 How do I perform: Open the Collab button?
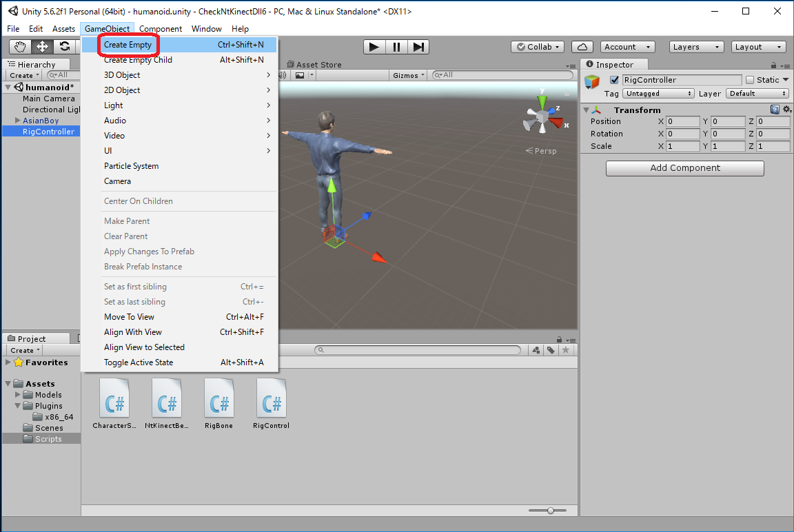tap(538, 47)
